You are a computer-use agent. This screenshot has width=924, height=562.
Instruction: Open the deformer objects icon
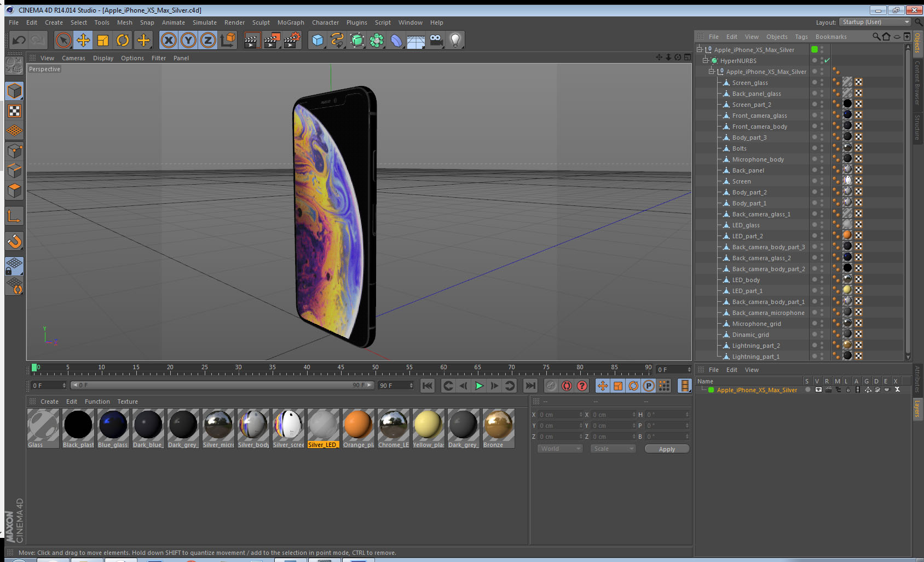pyautogui.click(x=396, y=40)
